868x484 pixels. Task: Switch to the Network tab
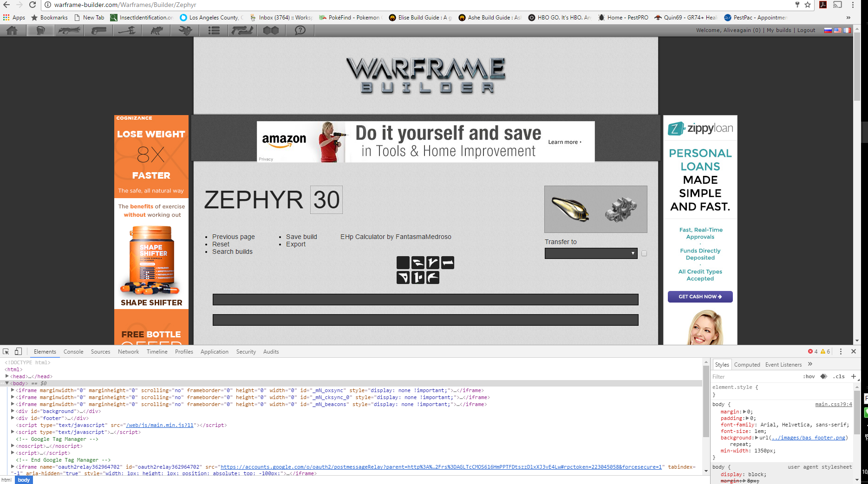(128, 352)
